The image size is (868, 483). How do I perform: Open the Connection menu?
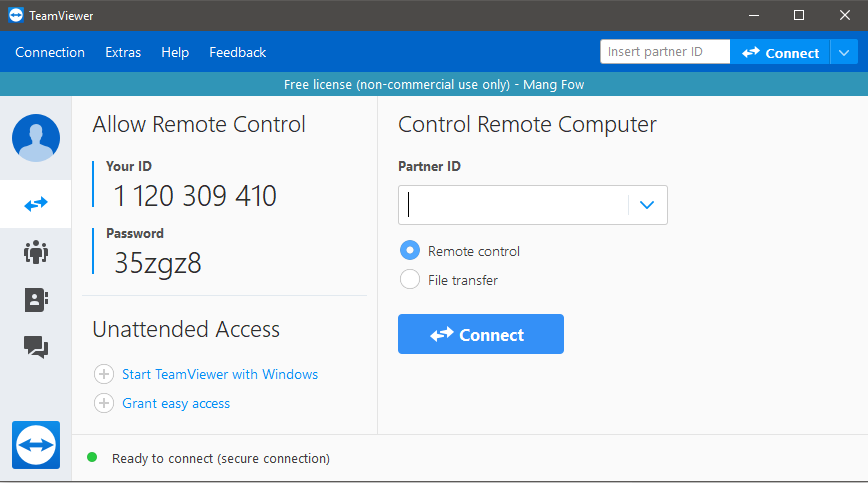[x=50, y=53]
